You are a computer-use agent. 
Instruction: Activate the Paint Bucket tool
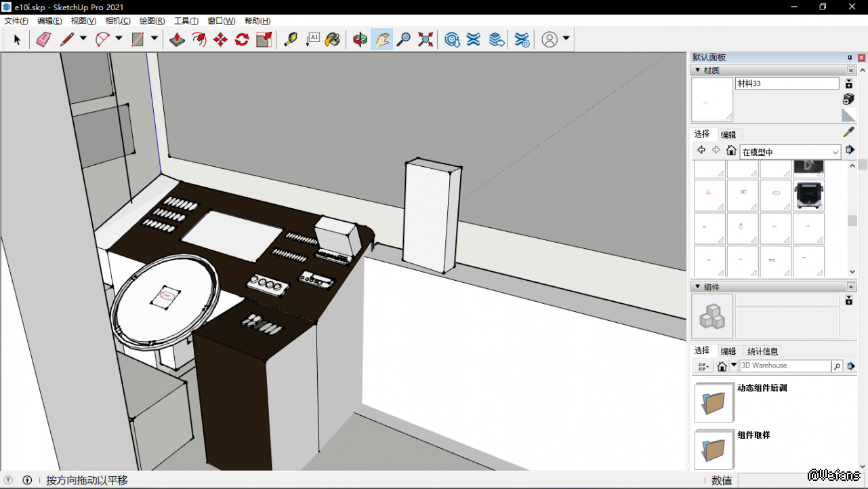coord(333,39)
